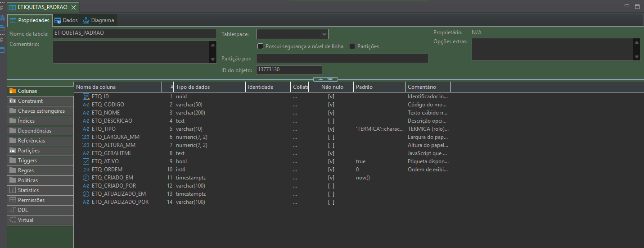Click the 'ID do objeto' field
This screenshot has width=644, height=248.
289,70
